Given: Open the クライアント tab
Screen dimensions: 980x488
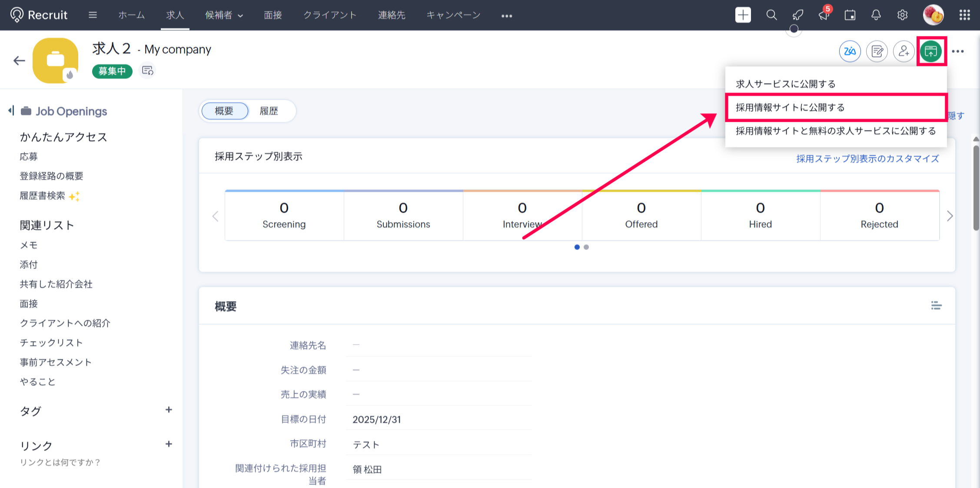Looking at the screenshot, I should [x=330, y=15].
